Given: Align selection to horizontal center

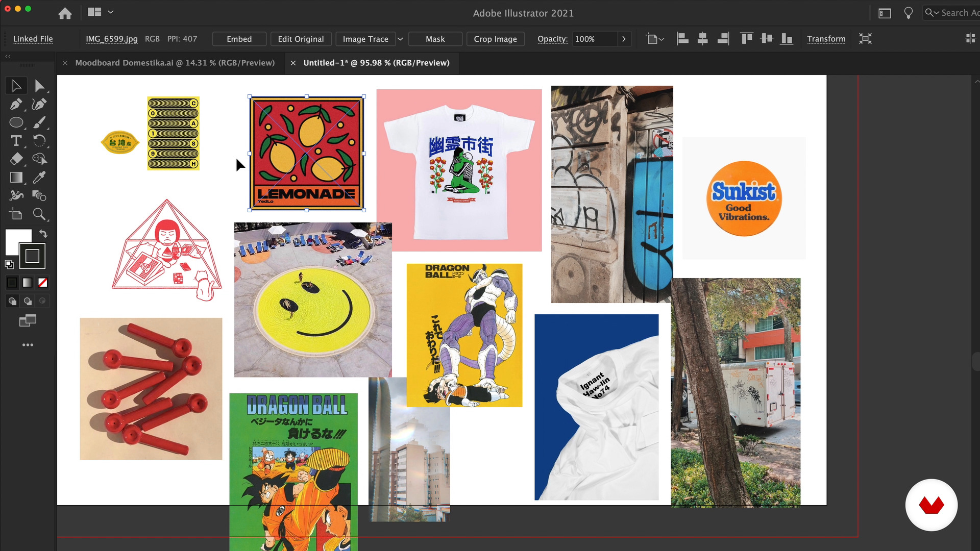Looking at the screenshot, I should pos(703,39).
